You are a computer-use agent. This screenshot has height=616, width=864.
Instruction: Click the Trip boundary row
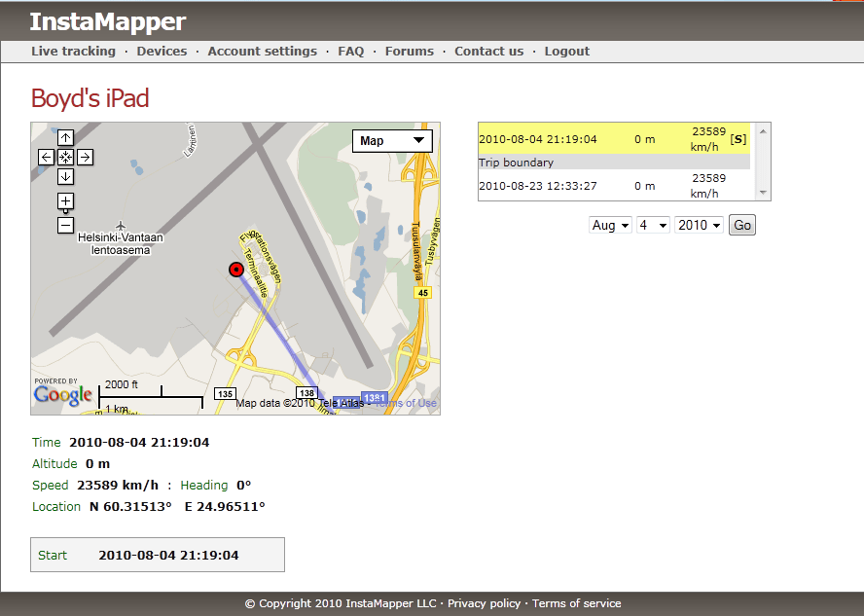click(614, 162)
